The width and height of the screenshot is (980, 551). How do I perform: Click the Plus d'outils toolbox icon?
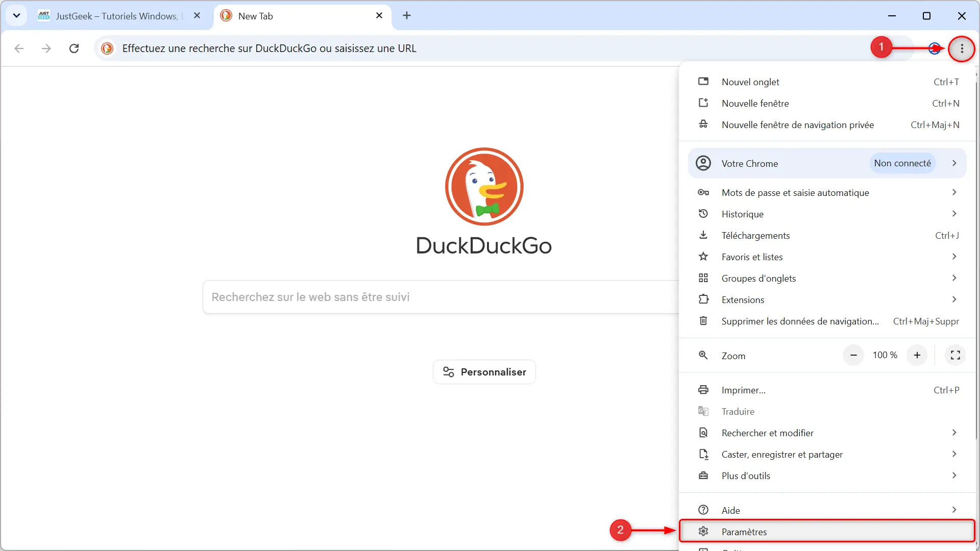(x=703, y=475)
